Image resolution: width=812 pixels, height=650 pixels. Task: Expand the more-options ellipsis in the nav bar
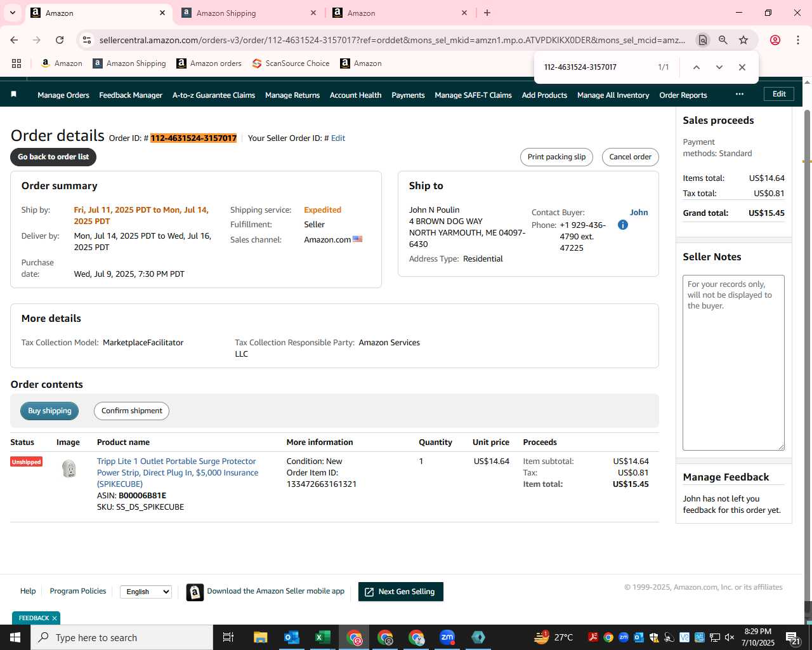[740, 94]
